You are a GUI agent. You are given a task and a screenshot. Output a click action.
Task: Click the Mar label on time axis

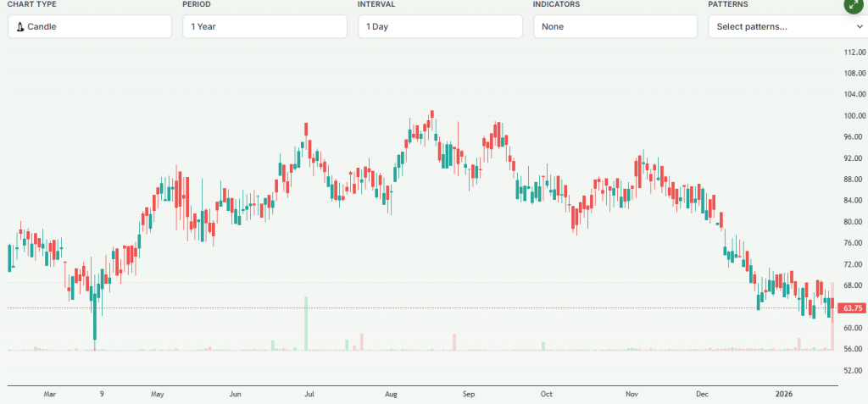50,395
